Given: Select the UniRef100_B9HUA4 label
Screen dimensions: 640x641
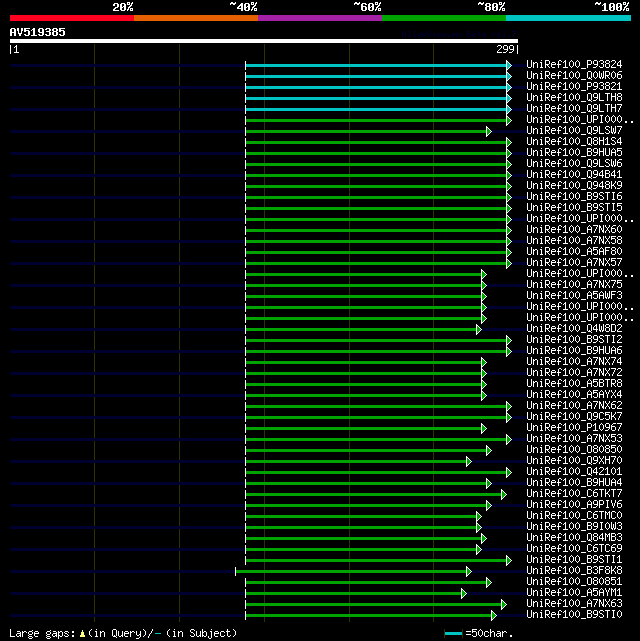Looking at the screenshot, I should tap(574, 483).
